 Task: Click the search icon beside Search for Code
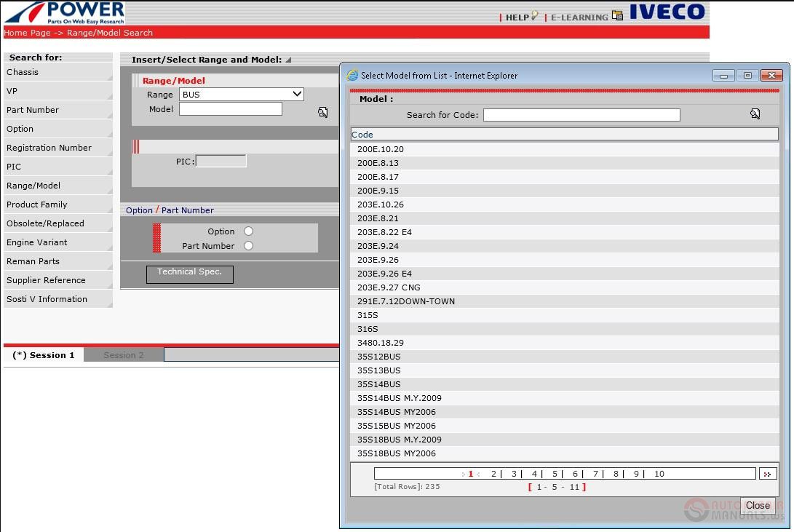coord(755,114)
